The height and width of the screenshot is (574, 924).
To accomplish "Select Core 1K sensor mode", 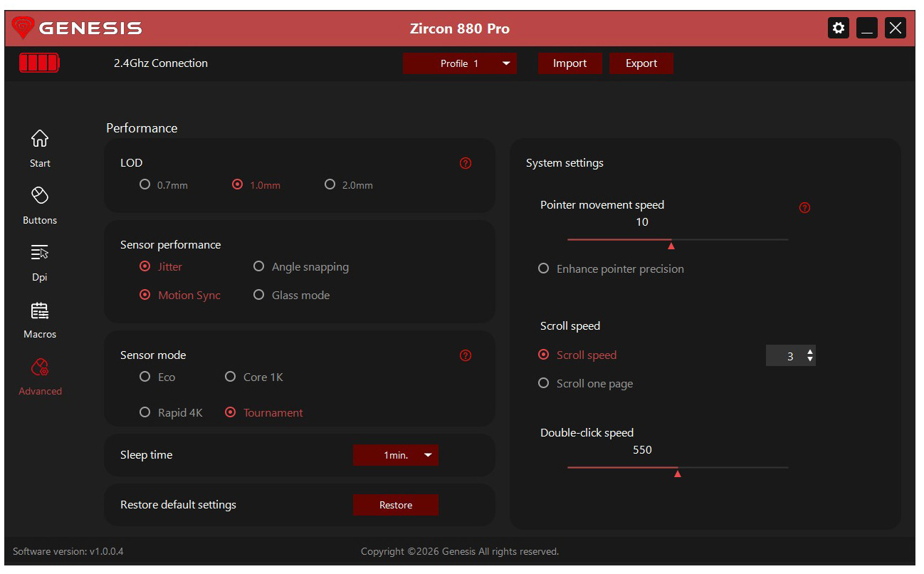I will click(254, 377).
